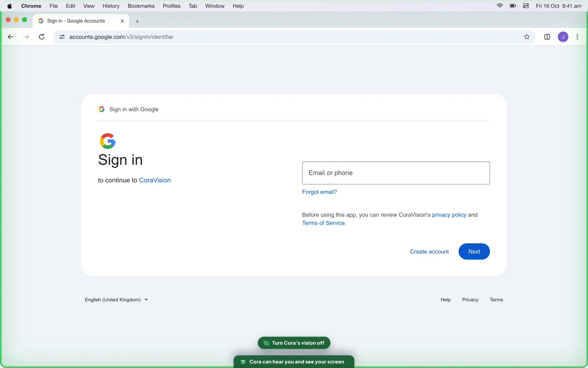Image resolution: width=588 pixels, height=368 pixels.
Task: Open site information icon in address bar
Action: (62, 37)
